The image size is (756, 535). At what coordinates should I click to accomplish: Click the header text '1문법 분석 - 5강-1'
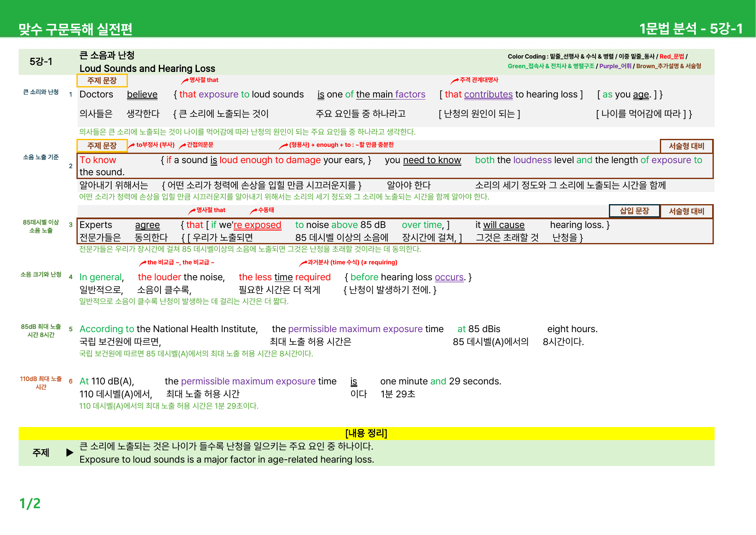(691, 28)
